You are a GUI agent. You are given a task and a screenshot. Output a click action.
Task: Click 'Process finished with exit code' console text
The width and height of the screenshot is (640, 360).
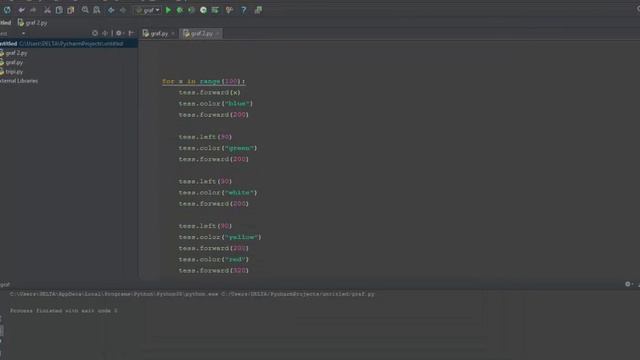pos(63,311)
